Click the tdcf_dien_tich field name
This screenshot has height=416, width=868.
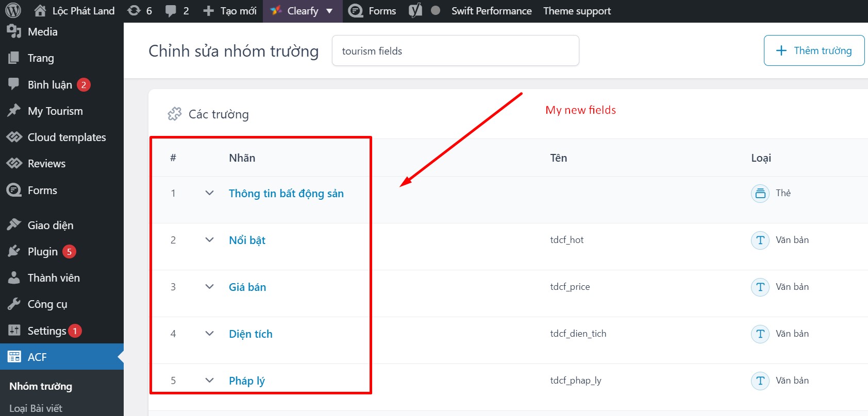(x=578, y=334)
